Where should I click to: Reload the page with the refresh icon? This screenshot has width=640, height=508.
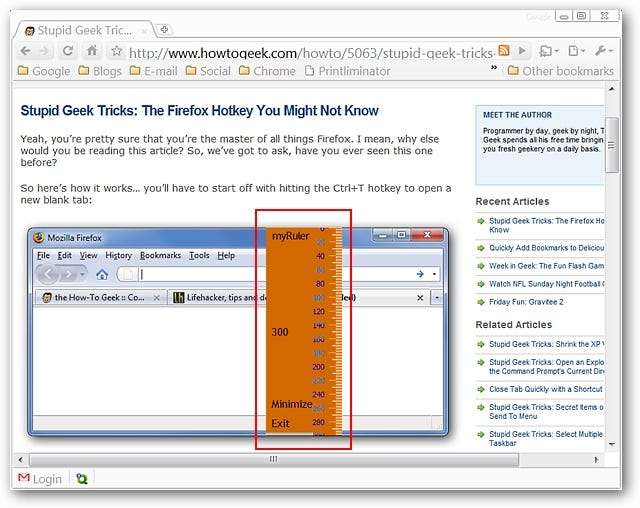[68, 51]
